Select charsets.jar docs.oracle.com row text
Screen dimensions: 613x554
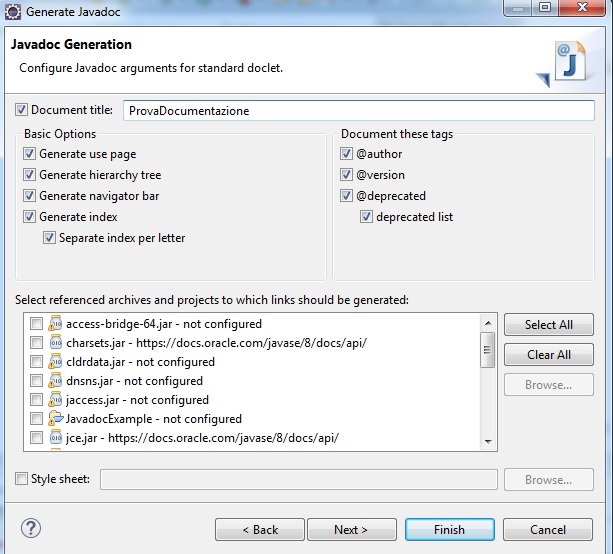(217, 343)
